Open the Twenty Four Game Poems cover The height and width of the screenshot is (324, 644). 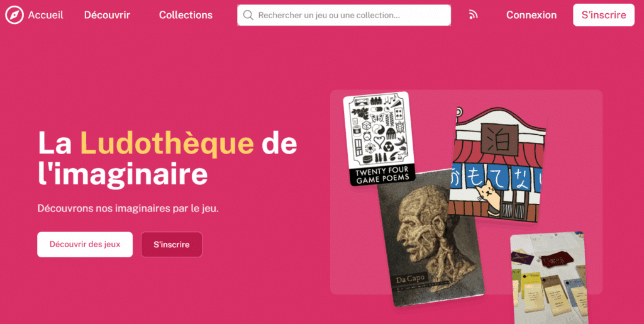[379, 138]
